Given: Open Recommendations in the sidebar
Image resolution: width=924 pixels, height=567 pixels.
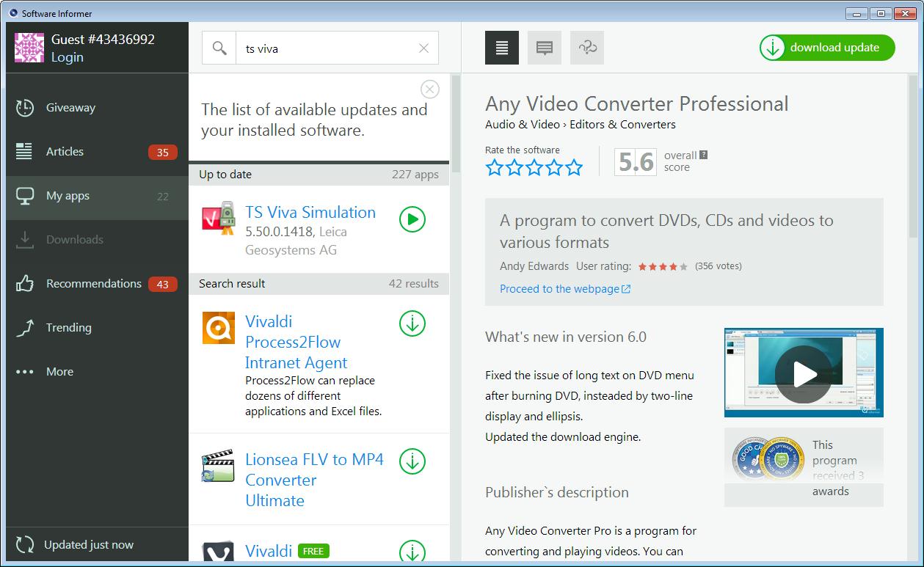Looking at the screenshot, I should coord(93,284).
